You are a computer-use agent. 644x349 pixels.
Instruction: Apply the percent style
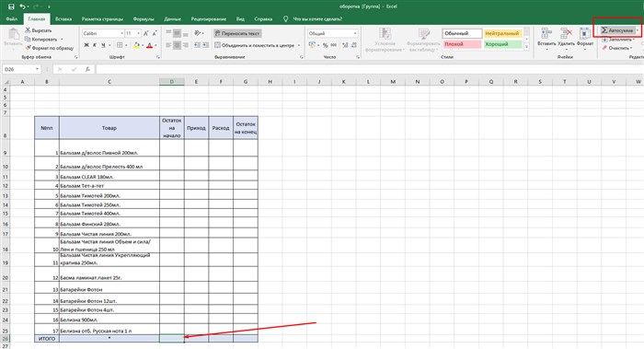pos(325,45)
